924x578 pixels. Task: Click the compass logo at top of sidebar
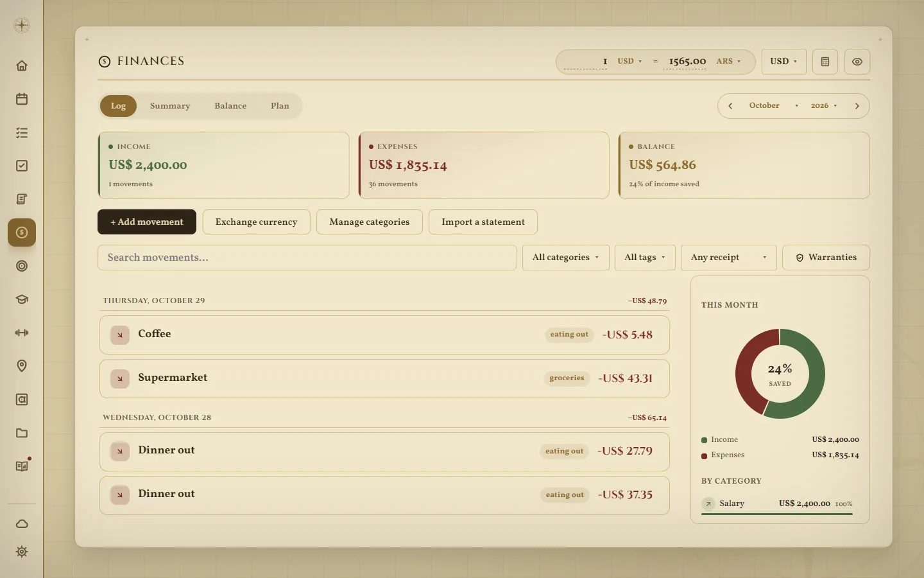(22, 25)
